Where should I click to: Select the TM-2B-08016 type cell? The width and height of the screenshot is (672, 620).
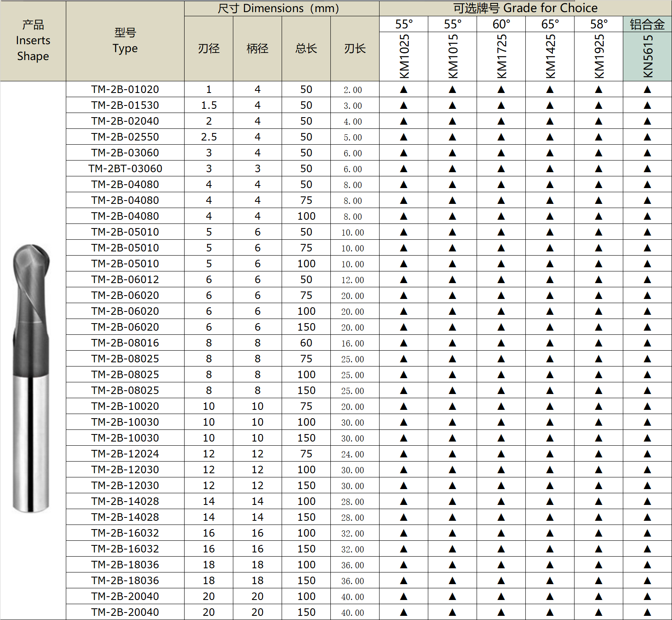coord(125,343)
